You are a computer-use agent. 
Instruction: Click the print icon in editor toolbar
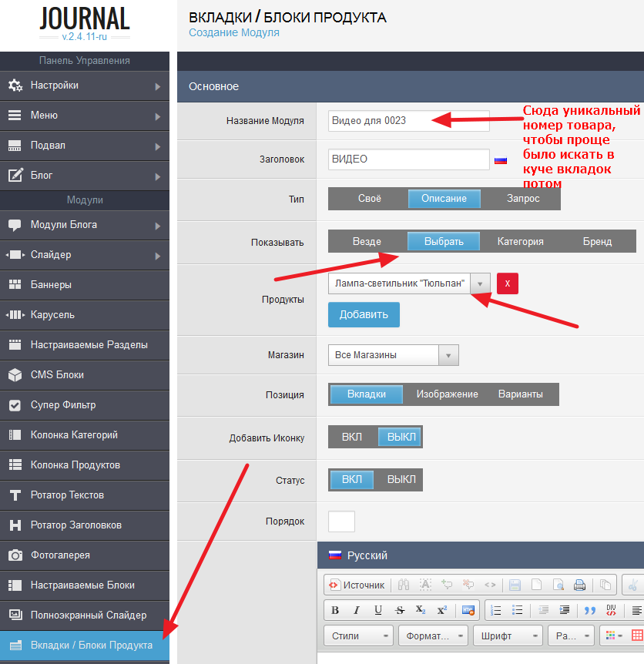click(x=579, y=585)
